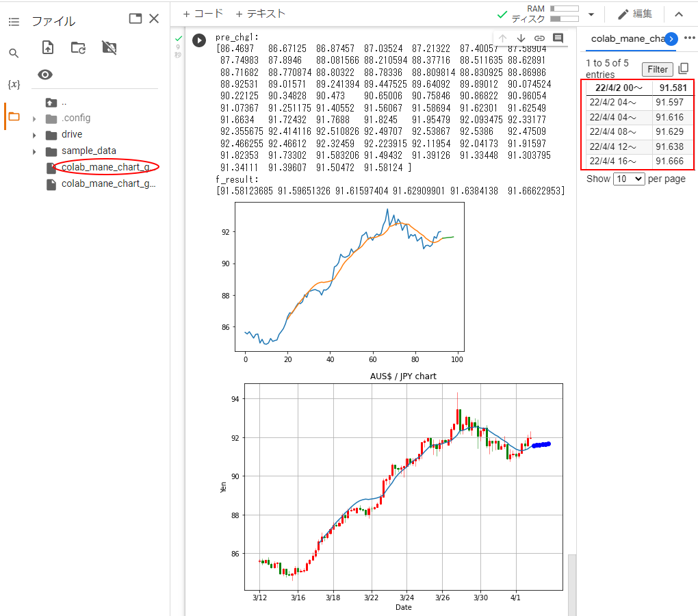Close the ファイル pane
This screenshot has height=616, width=698.
click(154, 18)
